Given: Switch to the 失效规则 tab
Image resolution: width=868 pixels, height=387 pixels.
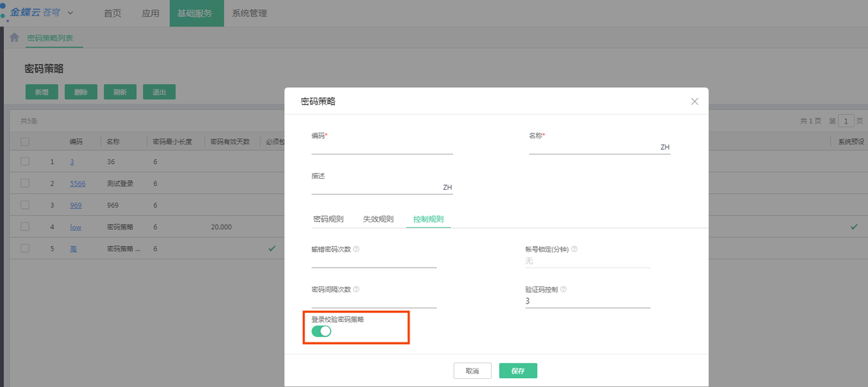Looking at the screenshot, I should click(378, 219).
